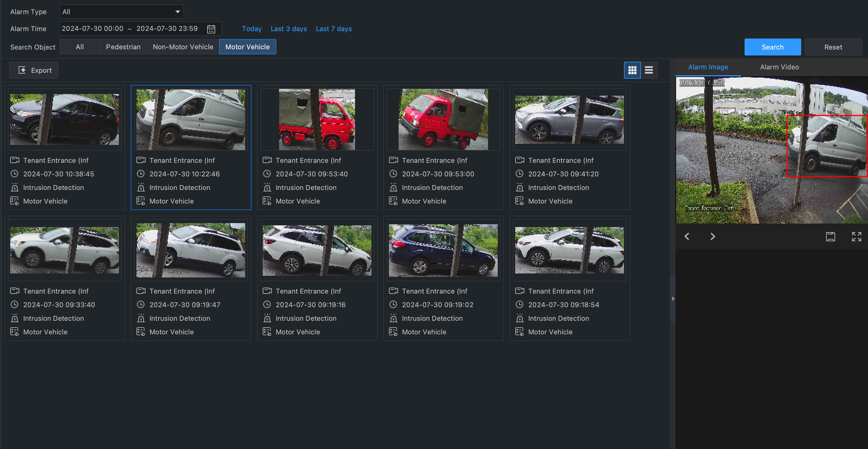Open the Alarm Type dropdown
868x449 pixels.
(121, 12)
